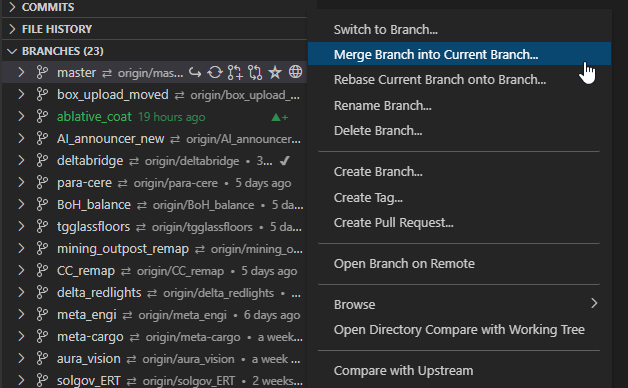Select the BoH_balance branch name

pyautogui.click(x=94, y=205)
